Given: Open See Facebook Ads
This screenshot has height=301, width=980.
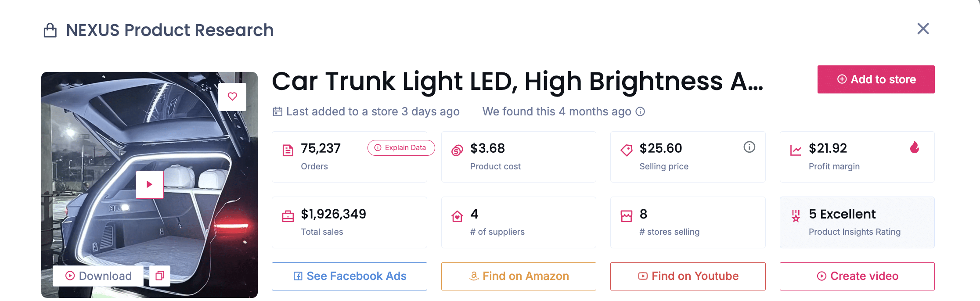Looking at the screenshot, I should pos(349,276).
